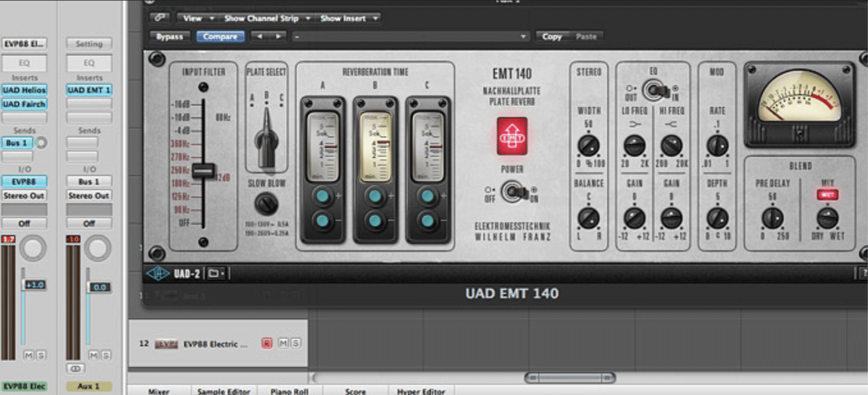Image resolution: width=868 pixels, height=395 pixels.
Task: Click the Paste settings button
Action: click(586, 37)
